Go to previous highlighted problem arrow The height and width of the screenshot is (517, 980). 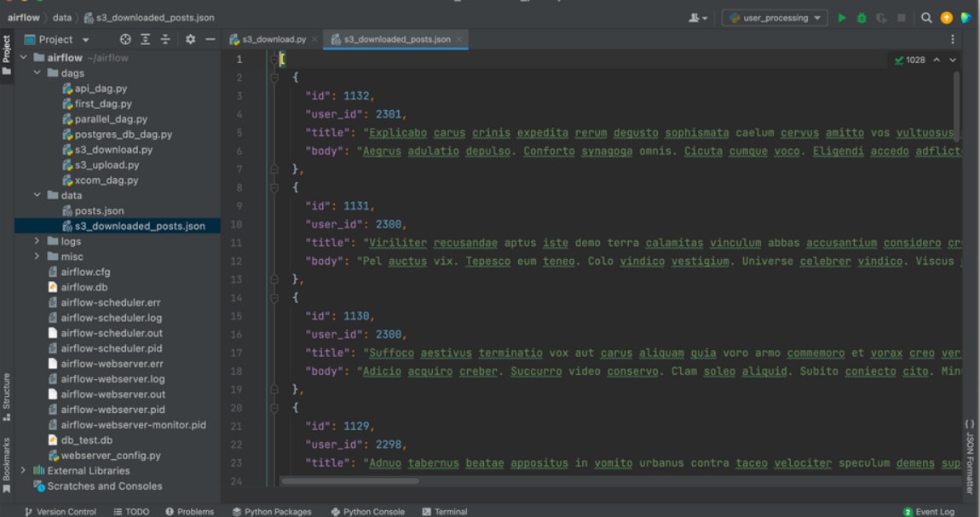pos(937,60)
